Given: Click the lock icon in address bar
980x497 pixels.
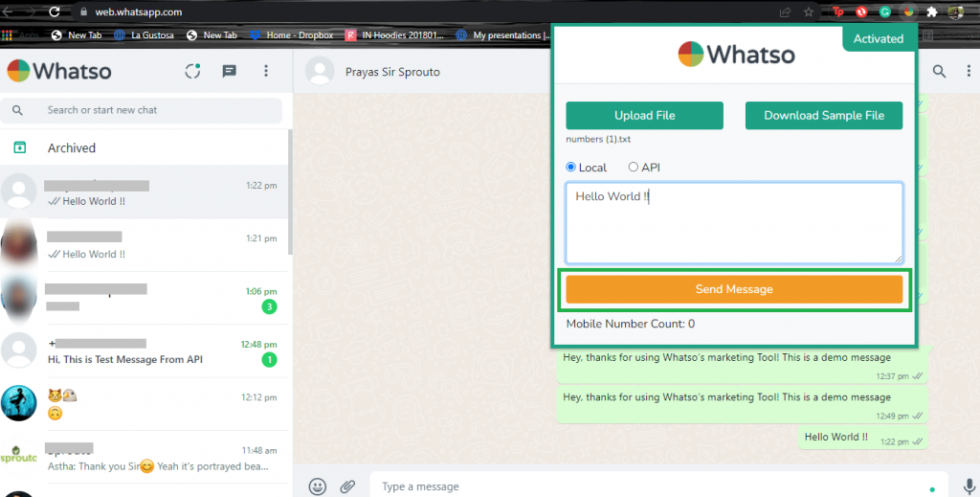Looking at the screenshot, I should tap(84, 11).
